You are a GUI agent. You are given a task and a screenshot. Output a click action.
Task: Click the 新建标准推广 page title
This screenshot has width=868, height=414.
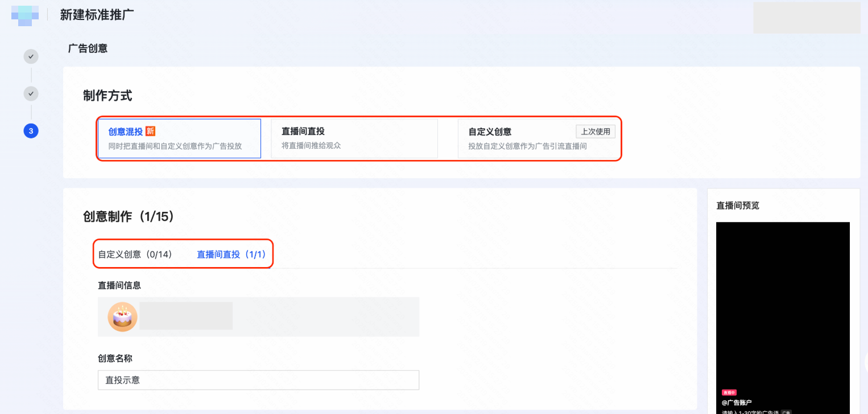[97, 15]
